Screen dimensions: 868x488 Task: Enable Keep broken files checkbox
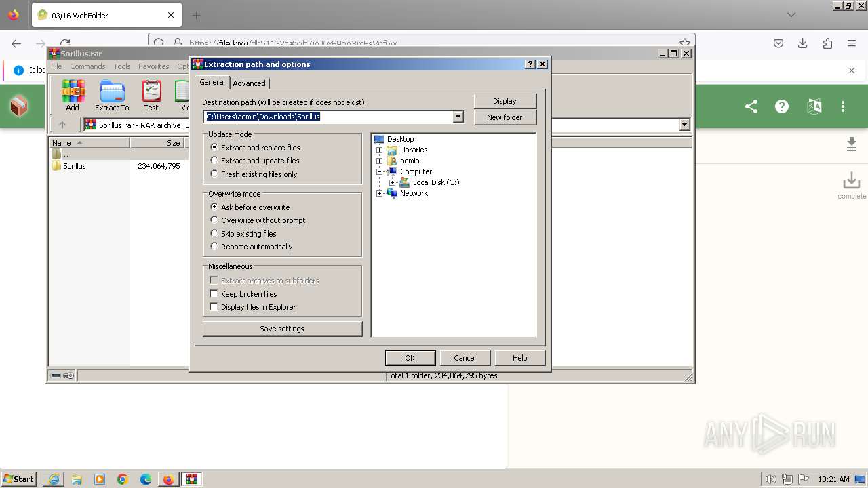[214, 294]
